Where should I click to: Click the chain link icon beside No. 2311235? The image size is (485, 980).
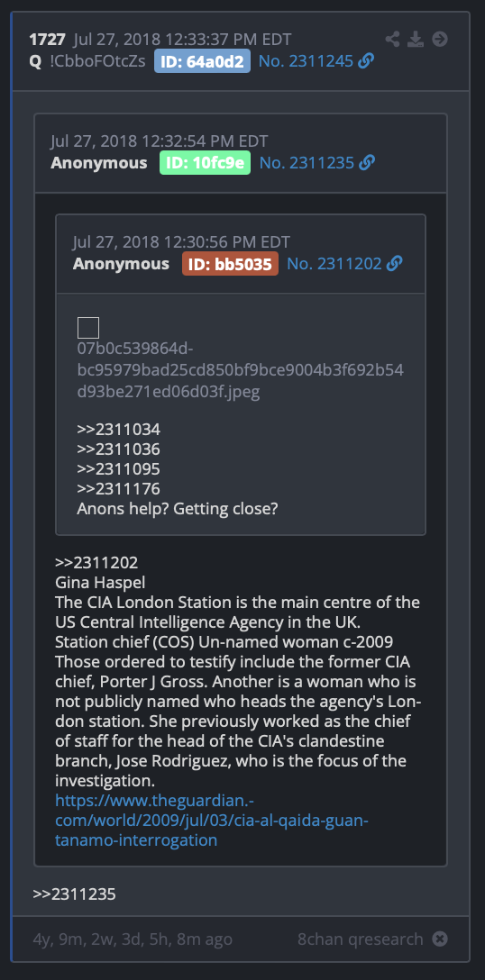pos(367,163)
